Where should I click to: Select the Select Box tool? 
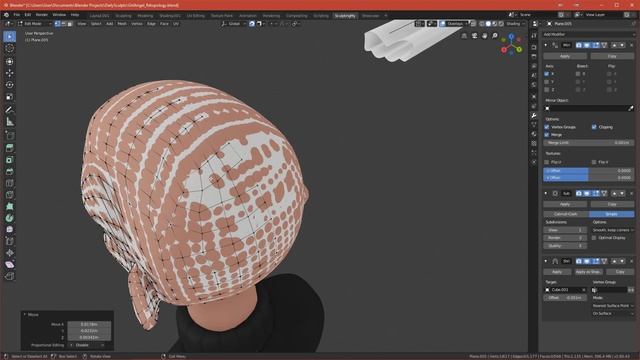point(10,37)
